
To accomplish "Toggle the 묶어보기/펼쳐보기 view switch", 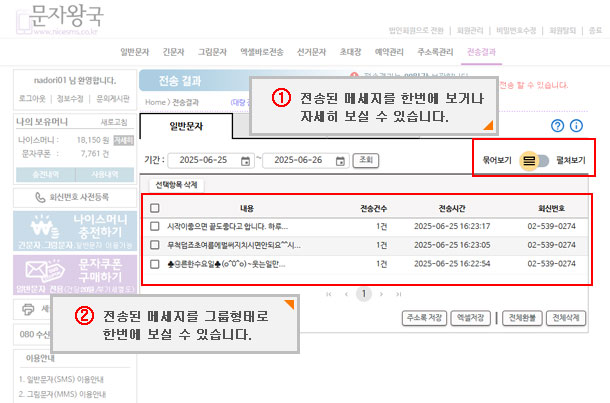I will point(532,159).
